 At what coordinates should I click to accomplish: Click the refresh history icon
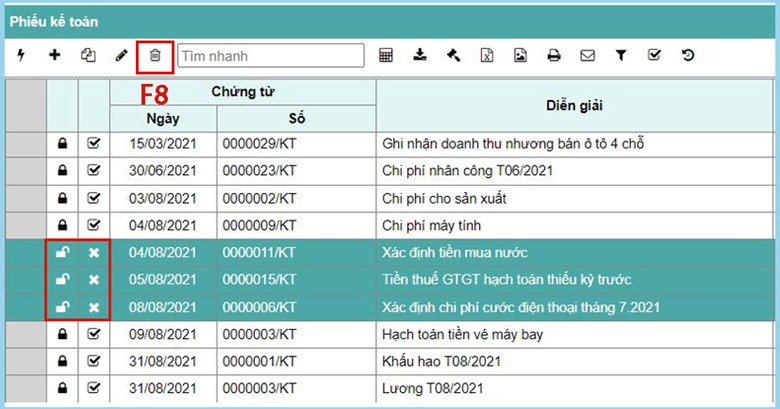point(688,56)
